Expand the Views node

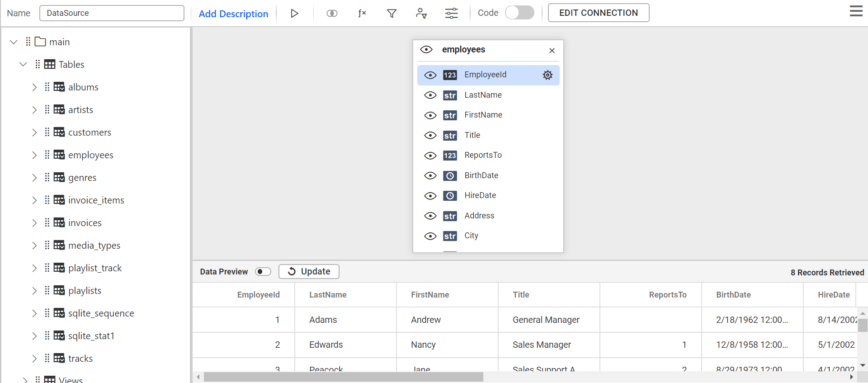(x=25, y=380)
